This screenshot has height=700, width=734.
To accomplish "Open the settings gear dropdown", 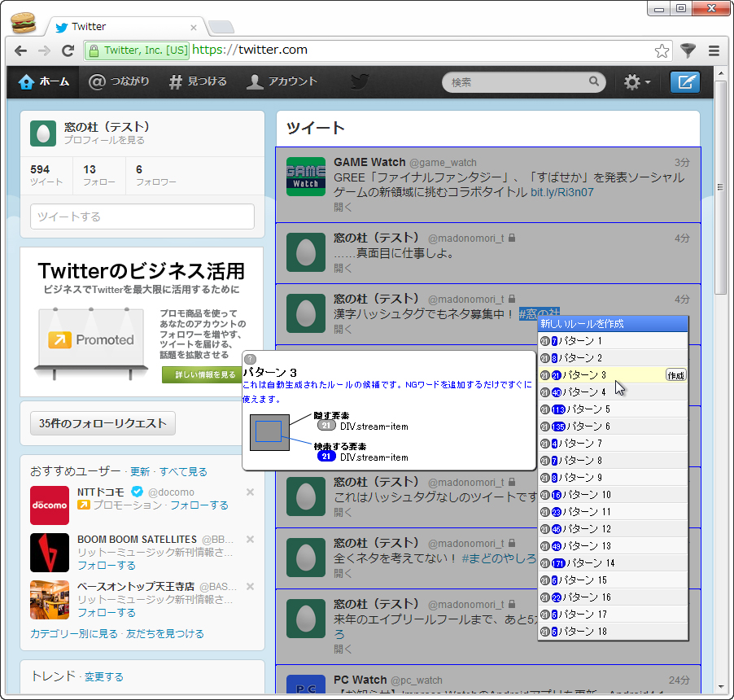I will tap(636, 82).
